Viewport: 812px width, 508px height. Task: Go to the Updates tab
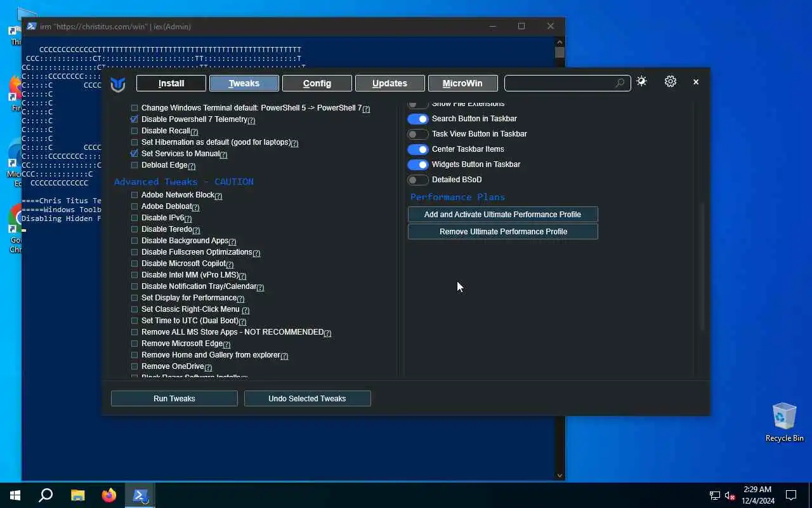(x=390, y=83)
